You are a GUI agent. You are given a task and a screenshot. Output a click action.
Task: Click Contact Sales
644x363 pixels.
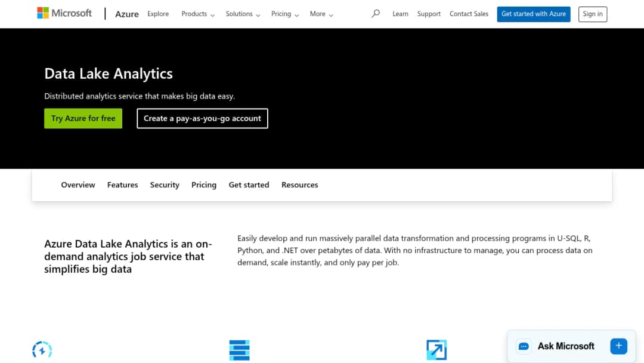(x=469, y=14)
